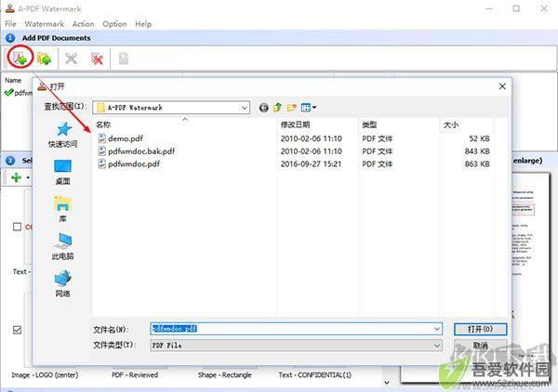Screen dimensions: 558x392
Task: Click the PDF page preview thumbnail
Action: [530, 277]
